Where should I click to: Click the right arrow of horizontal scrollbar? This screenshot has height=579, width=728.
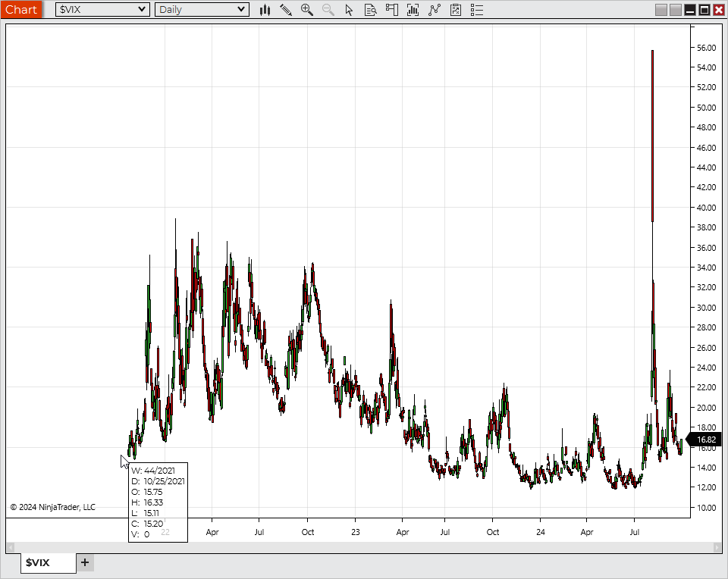click(717, 547)
